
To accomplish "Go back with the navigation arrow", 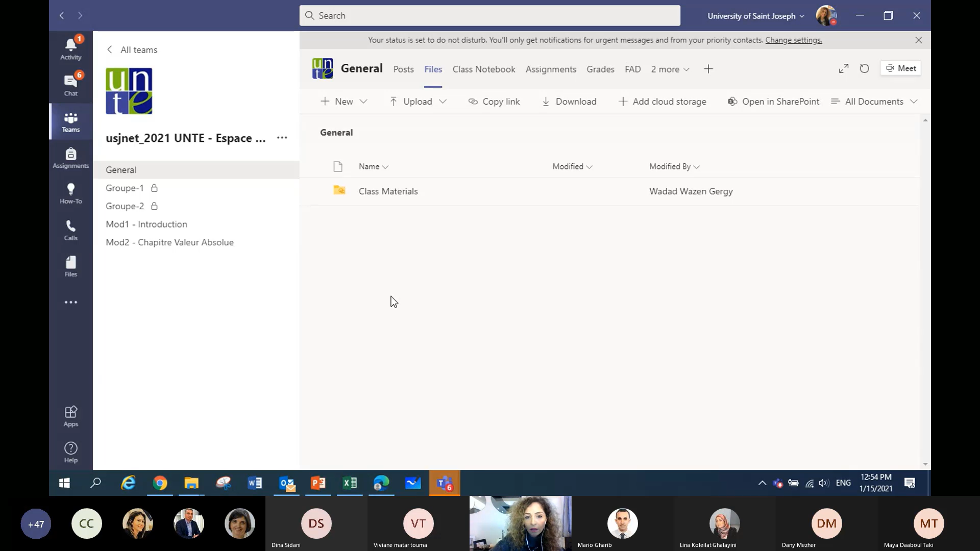I will pyautogui.click(x=62, y=16).
